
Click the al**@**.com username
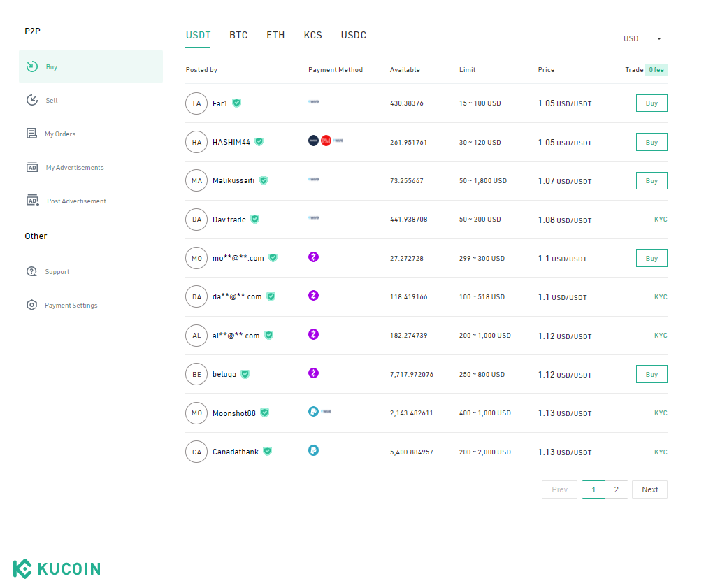tap(236, 336)
